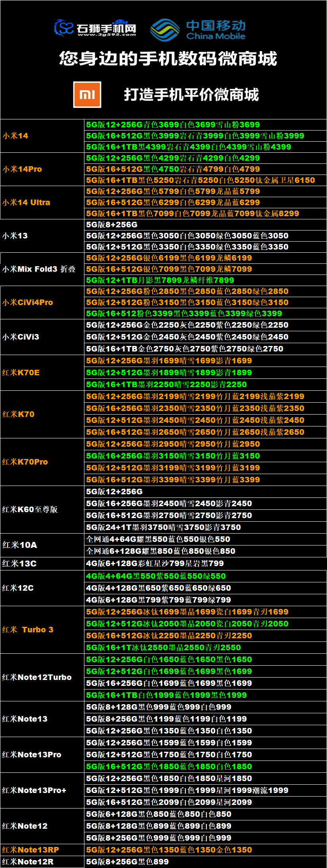Click the row 5G版16+256G墨羽3150
This screenshot has height=868, width=327.
(206, 456)
